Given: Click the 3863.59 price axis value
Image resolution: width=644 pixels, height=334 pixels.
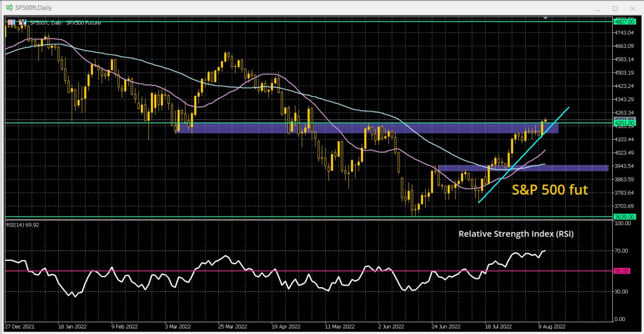Looking at the screenshot, I should pyautogui.click(x=624, y=180).
